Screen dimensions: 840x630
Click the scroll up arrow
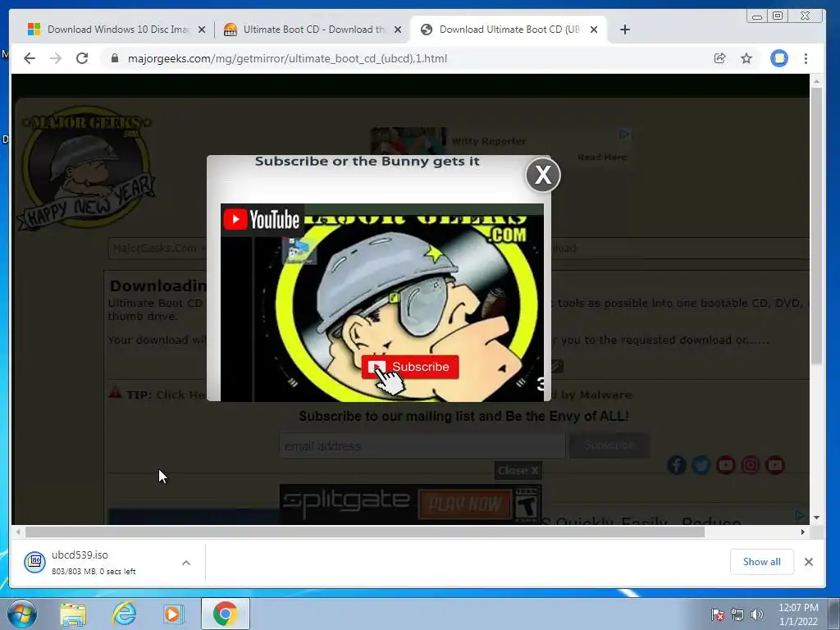click(816, 81)
